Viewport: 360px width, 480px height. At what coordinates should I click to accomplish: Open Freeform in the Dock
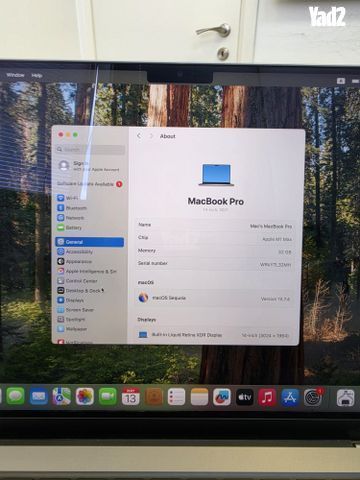pos(222,397)
